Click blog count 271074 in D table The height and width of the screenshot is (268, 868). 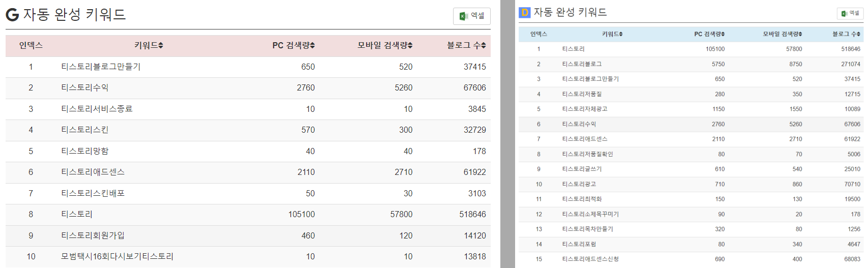pos(851,64)
